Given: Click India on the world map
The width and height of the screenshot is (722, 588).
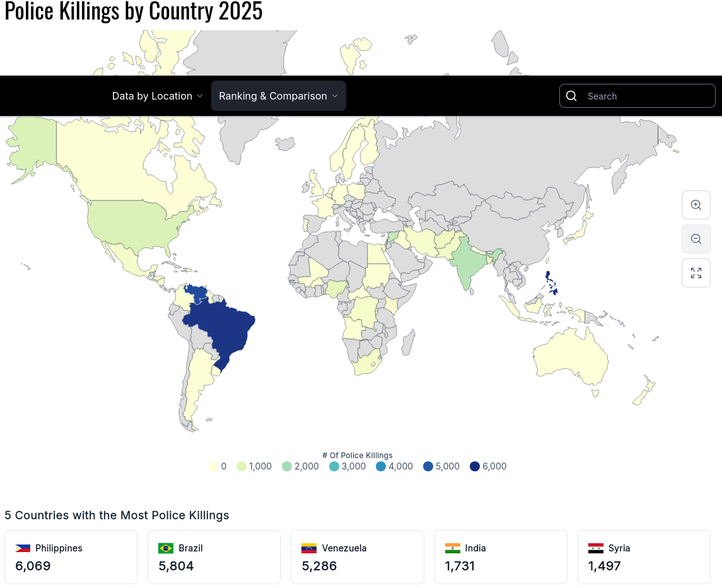Looking at the screenshot, I should point(467,264).
